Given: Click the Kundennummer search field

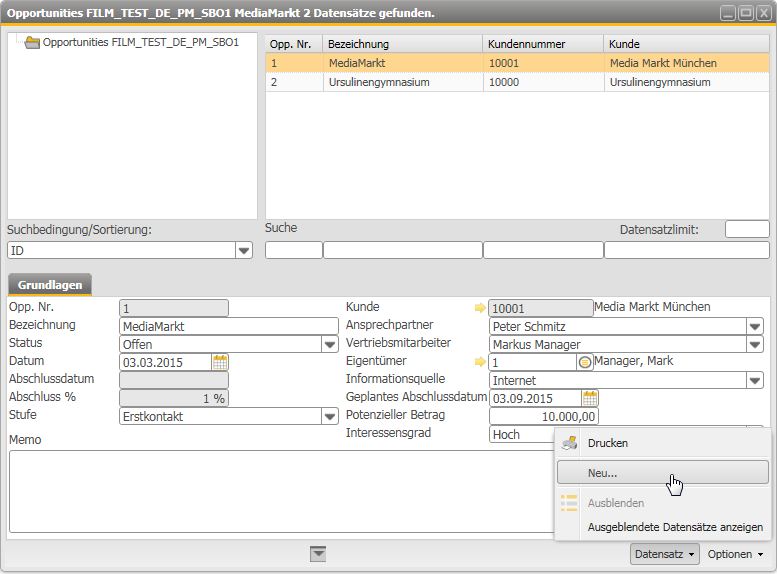Looking at the screenshot, I should [544, 250].
